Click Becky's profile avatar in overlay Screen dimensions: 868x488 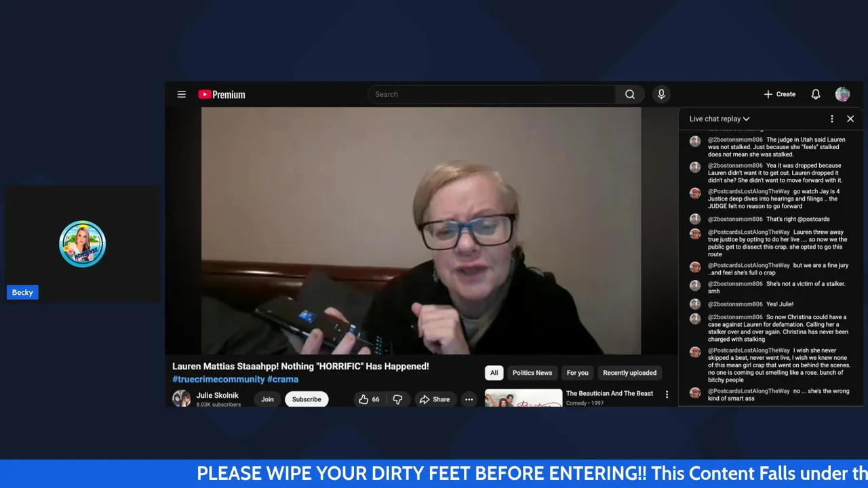coord(82,244)
